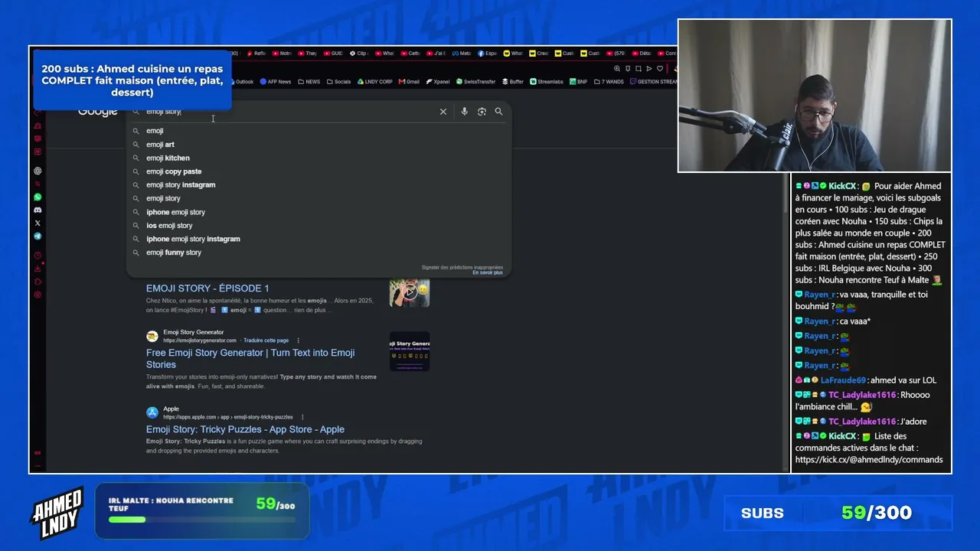This screenshot has height=551, width=980.
Task: Focus the Google search input field
Action: pos(287,112)
